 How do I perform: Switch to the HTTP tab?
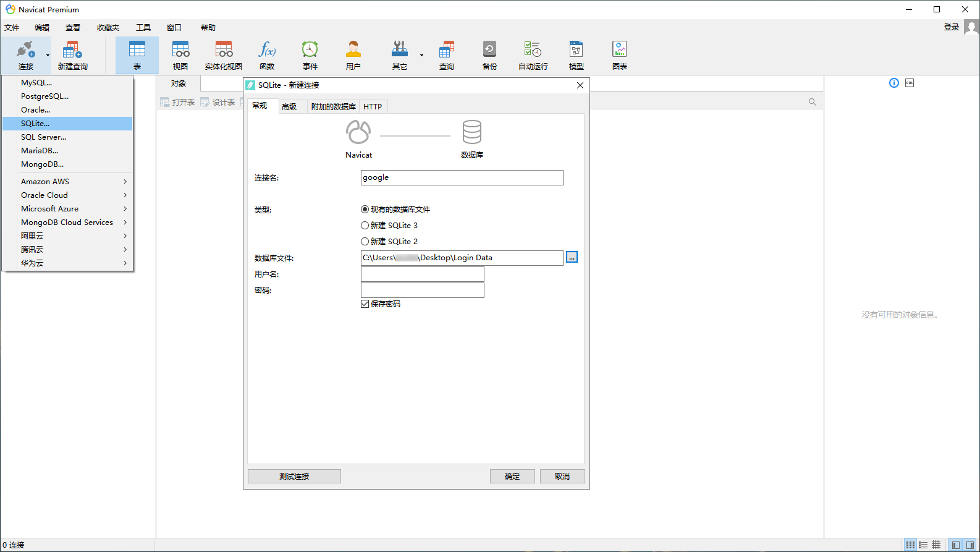point(373,107)
